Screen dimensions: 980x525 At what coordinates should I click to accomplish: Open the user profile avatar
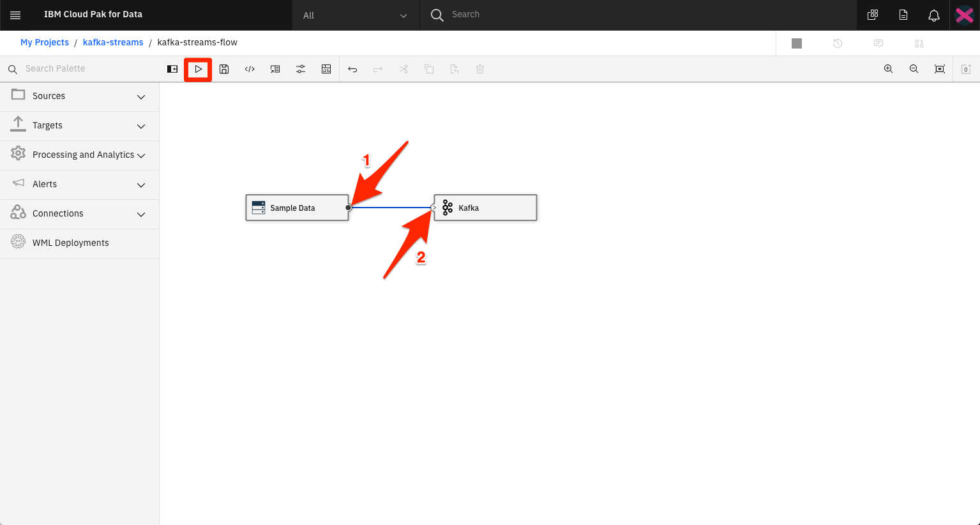click(965, 15)
